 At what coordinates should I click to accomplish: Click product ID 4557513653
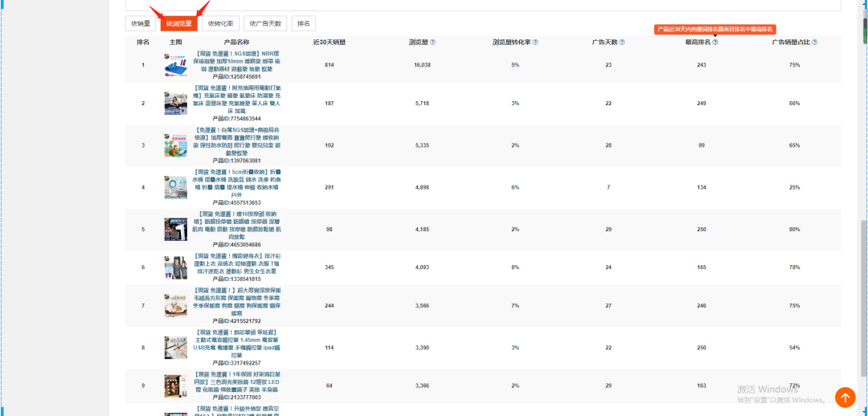click(236, 202)
